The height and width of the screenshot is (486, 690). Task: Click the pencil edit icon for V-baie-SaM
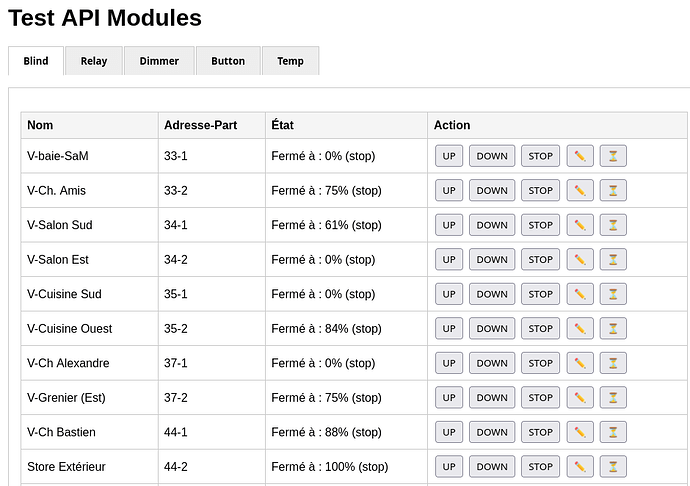click(580, 156)
